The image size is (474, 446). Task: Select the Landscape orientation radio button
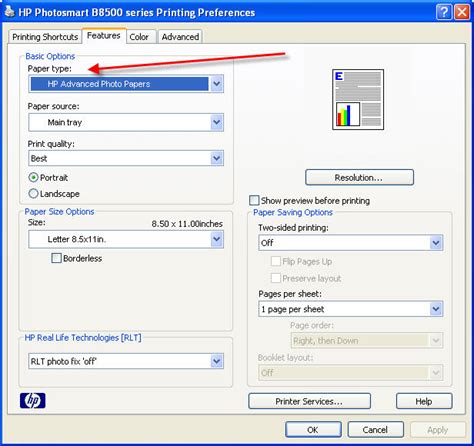[33, 194]
